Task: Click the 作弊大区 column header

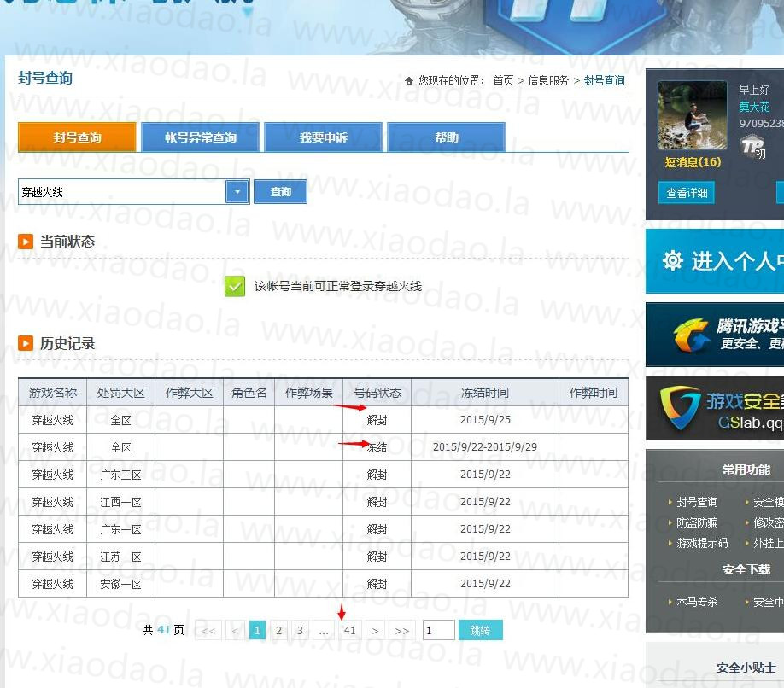Action: click(189, 393)
